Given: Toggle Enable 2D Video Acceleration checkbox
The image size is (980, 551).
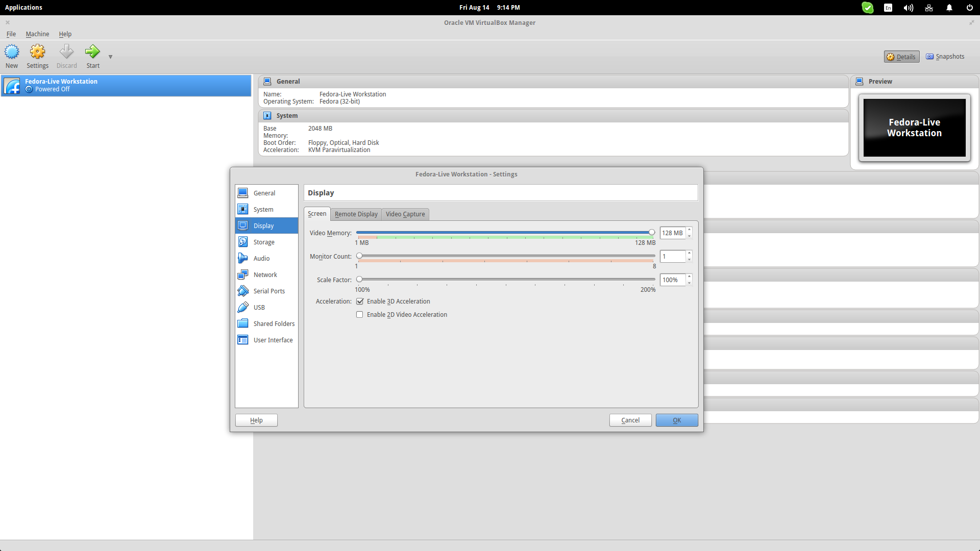Looking at the screenshot, I should tap(360, 315).
